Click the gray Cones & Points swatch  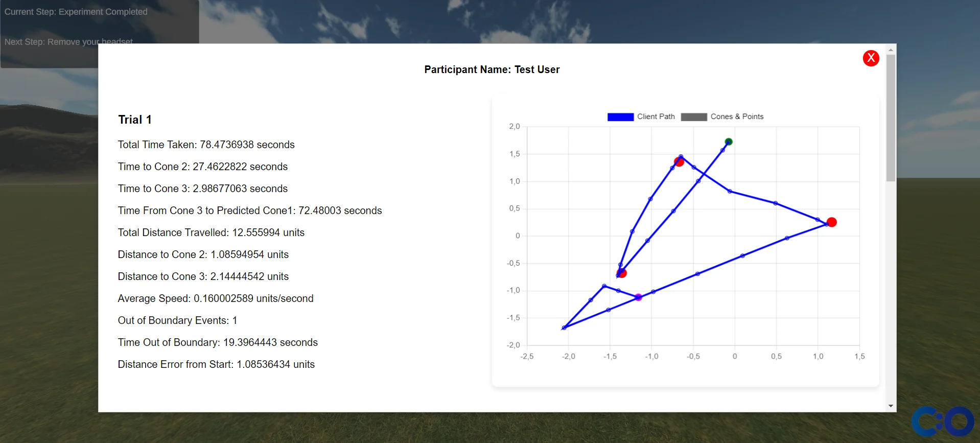pyautogui.click(x=694, y=117)
